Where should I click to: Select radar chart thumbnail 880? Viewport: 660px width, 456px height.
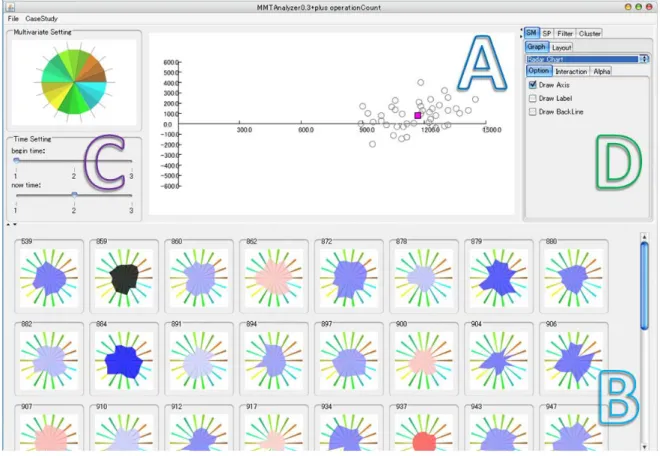(573, 277)
